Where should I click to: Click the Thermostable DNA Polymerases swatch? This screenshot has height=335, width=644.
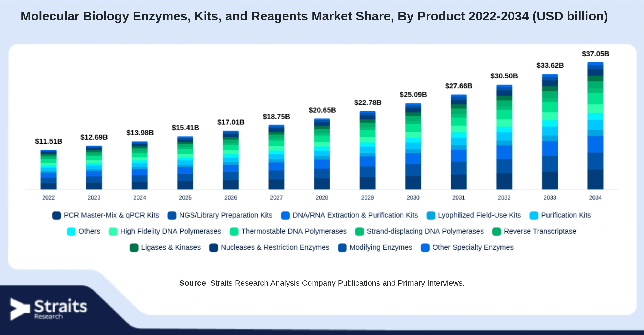point(234,232)
